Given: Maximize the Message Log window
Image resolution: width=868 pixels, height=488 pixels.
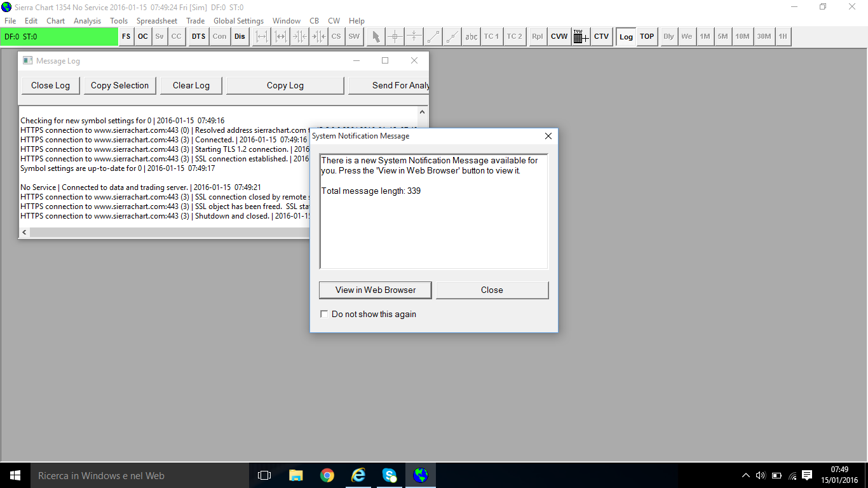Looking at the screenshot, I should pyautogui.click(x=385, y=60).
